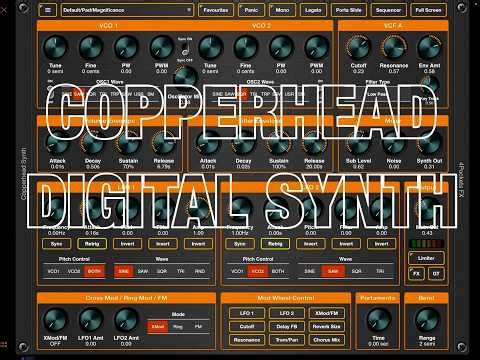Click the Bend Range knob

tap(427, 320)
